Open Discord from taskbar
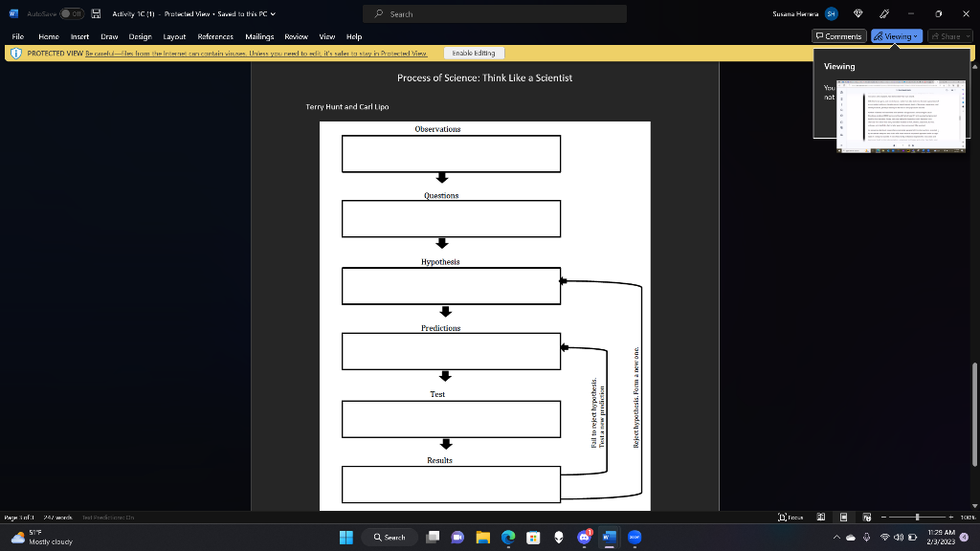This screenshot has height=551, width=980. coord(585,538)
